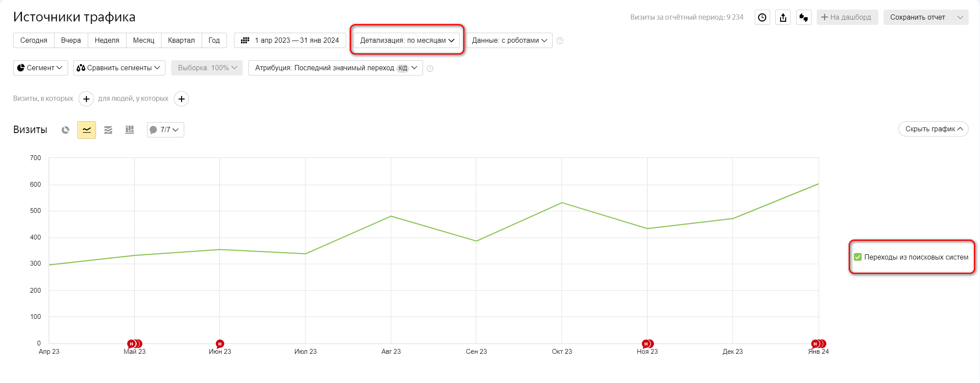Click the thumbs up/down feedback icon

pos(804,17)
